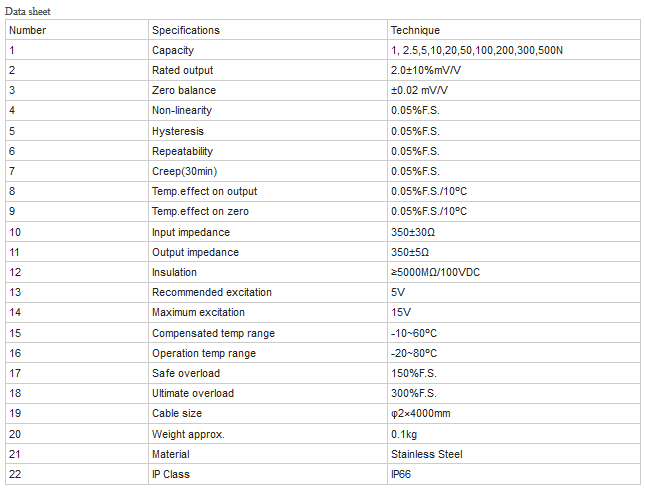645x497 pixels.
Task: Click the "≥5000MΩ/100VDC" insulation value
Action: click(436, 272)
